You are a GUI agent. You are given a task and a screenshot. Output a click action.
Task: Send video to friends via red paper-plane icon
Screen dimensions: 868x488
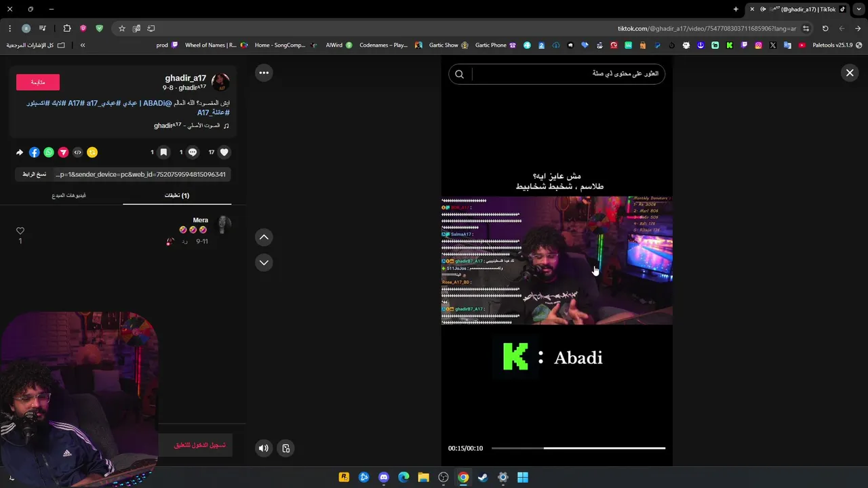tap(63, 152)
